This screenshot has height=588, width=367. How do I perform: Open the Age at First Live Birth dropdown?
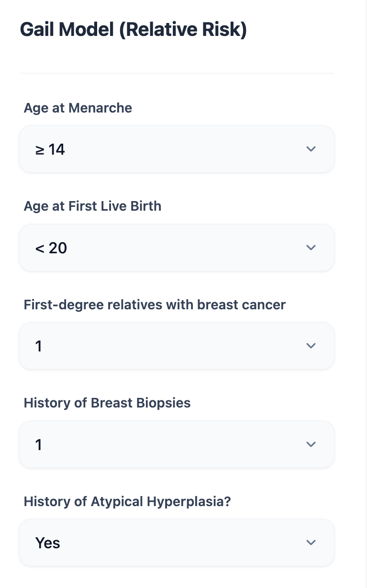pyautogui.click(x=177, y=248)
